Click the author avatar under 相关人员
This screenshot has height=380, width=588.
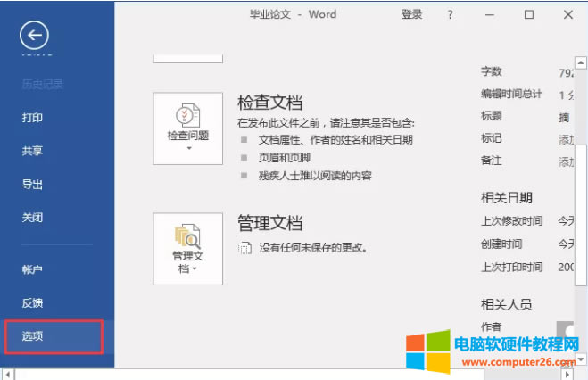click(x=566, y=329)
